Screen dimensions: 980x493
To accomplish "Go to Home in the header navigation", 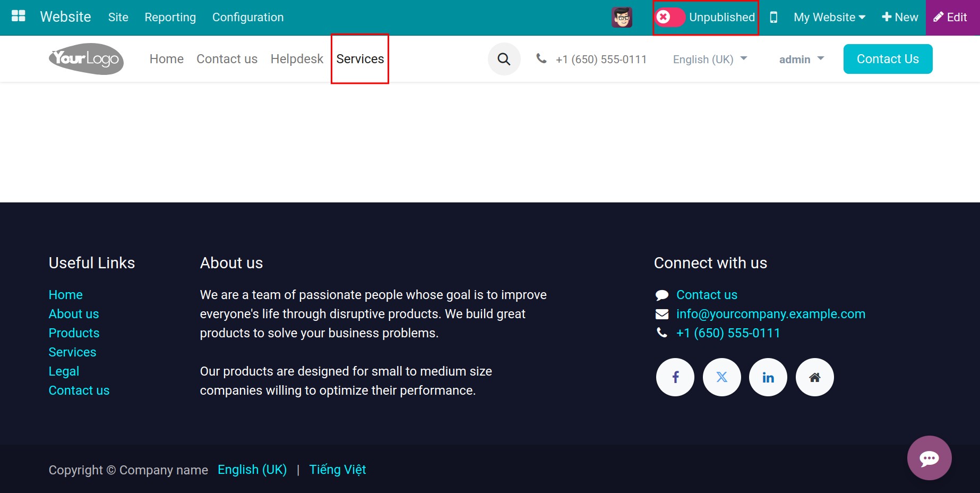I will [167, 59].
